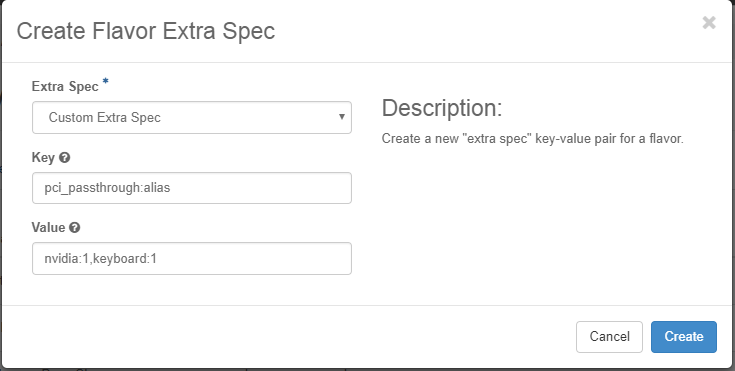
Task: Click the dimmed page strip below the dialog
Action: point(368,370)
